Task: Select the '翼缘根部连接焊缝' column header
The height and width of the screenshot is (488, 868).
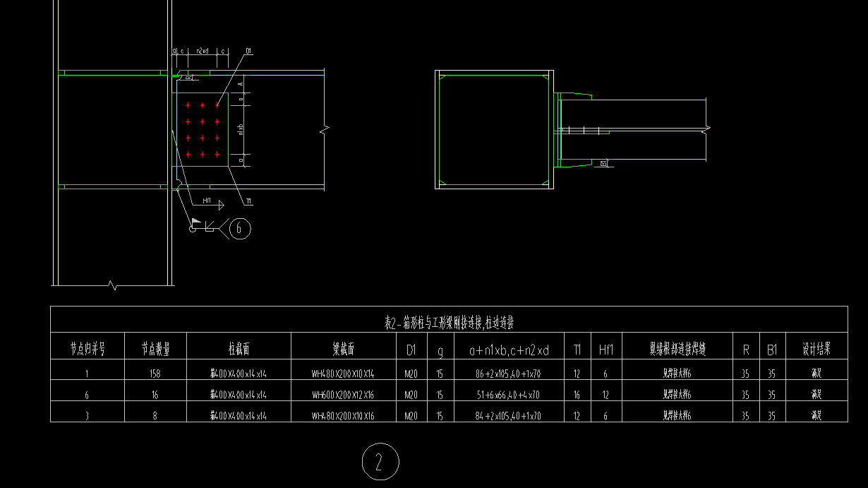Action: click(x=677, y=349)
